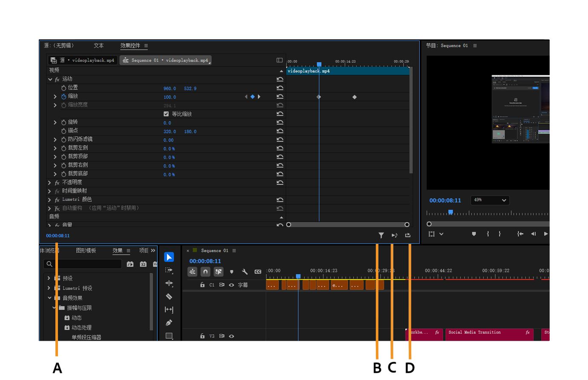The width and height of the screenshot is (588, 380).
Task: Choose the Selection tool arrow
Action: point(169,257)
